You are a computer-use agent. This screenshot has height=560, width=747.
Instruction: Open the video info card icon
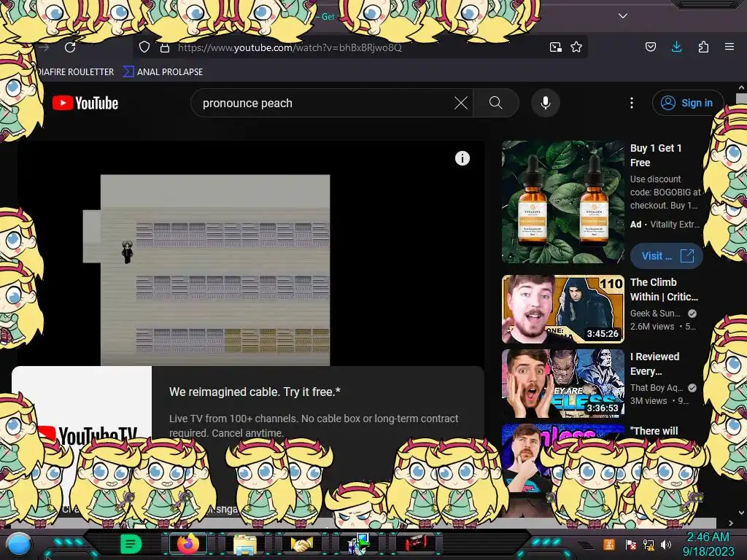(462, 158)
